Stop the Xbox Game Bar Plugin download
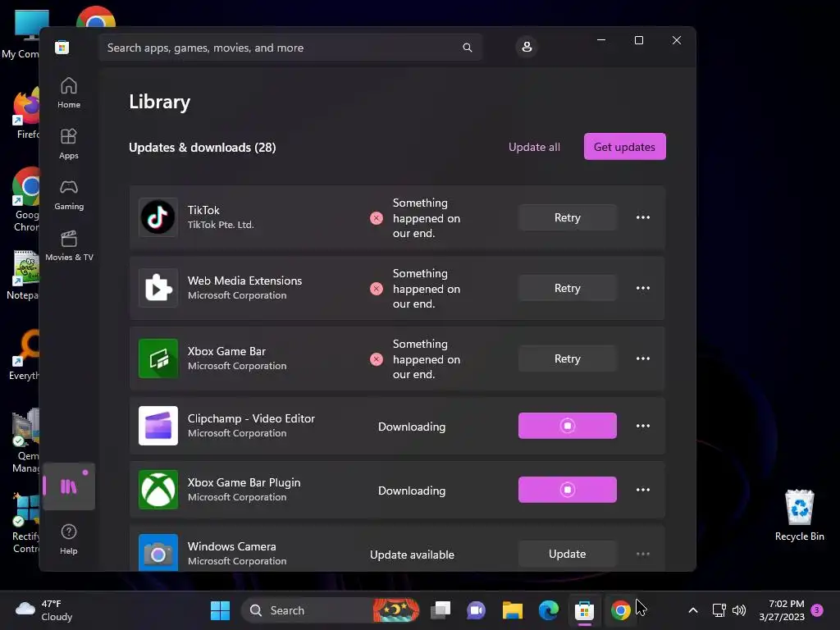 568,490
